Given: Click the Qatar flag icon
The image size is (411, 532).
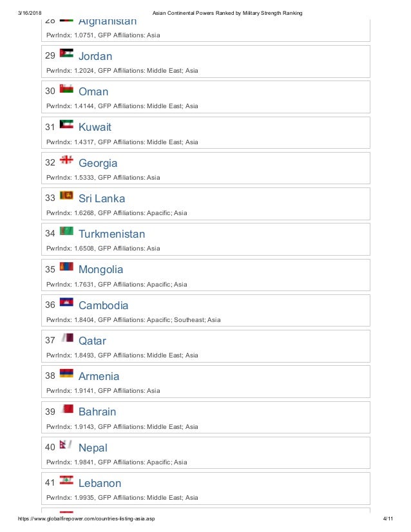Looking at the screenshot, I should click(x=67, y=338).
